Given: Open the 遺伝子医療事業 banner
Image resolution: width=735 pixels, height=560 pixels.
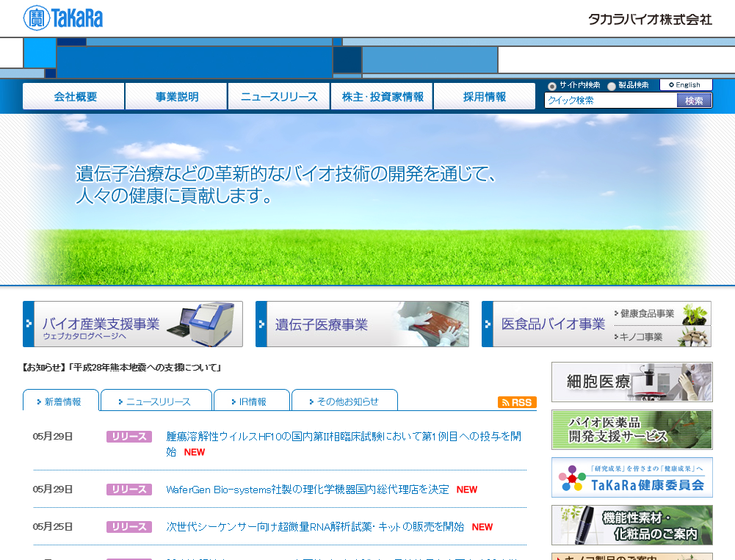Looking at the screenshot, I should [x=362, y=324].
